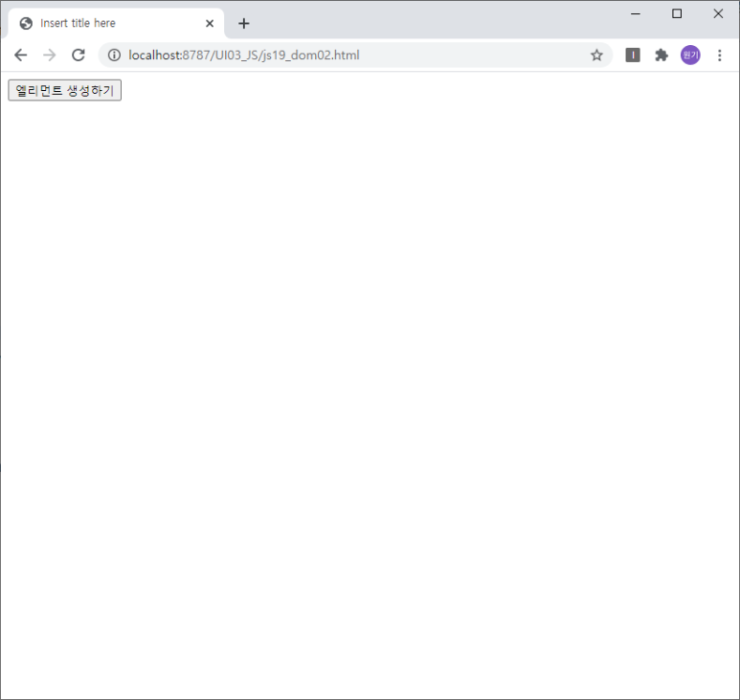Select the 'Insert title here' tab
This screenshot has height=700, width=740.
[116, 24]
